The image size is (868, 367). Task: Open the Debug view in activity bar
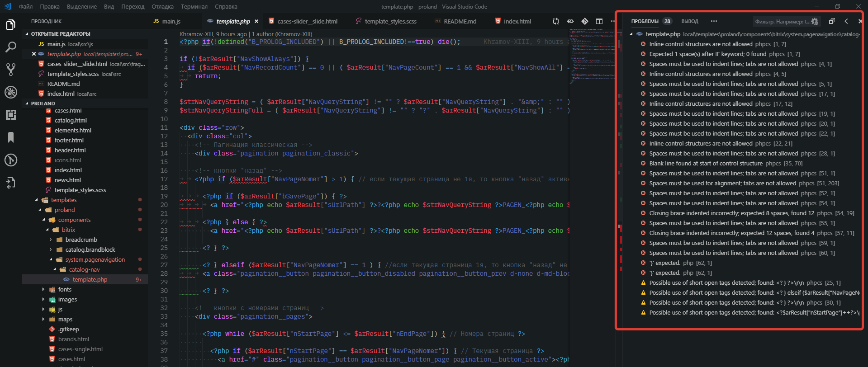11,92
